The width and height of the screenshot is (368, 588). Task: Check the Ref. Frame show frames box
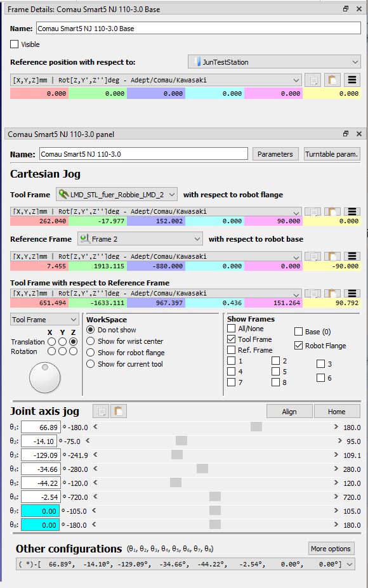point(232,350)
